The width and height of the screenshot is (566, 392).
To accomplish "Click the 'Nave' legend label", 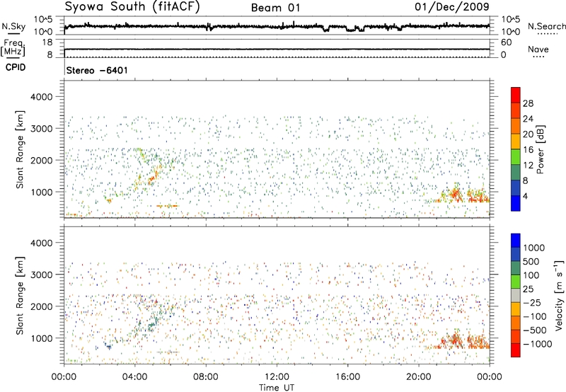I will [538, 49].
